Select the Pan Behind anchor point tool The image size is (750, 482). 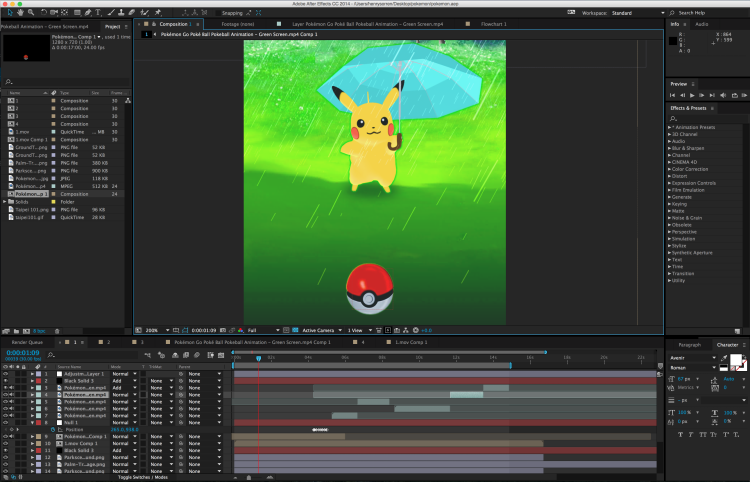pos(65,12)
